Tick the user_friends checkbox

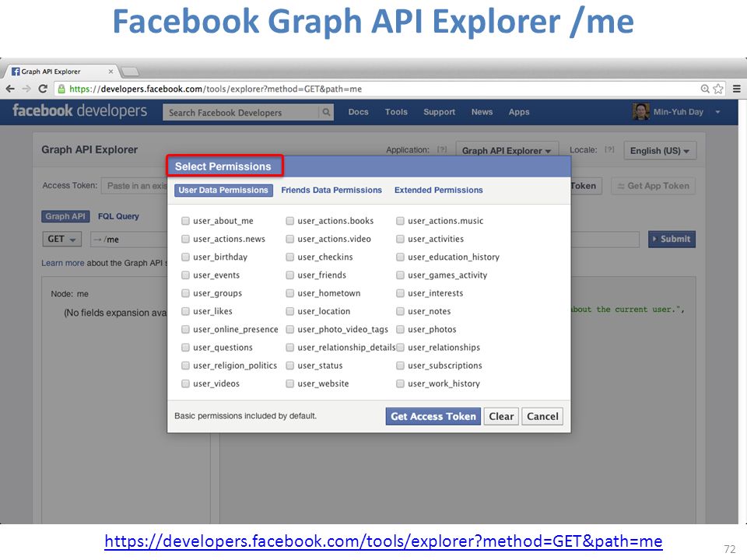(x=289, y=275)
